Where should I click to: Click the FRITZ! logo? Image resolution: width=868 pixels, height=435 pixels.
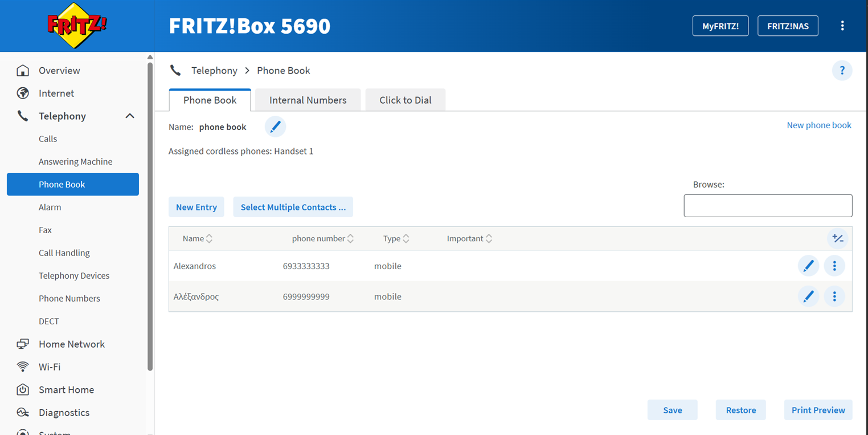(77, 26)
